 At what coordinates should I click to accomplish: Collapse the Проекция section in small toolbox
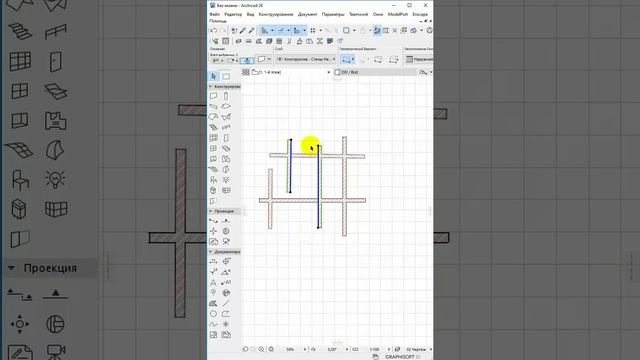(x=211, y=211)
